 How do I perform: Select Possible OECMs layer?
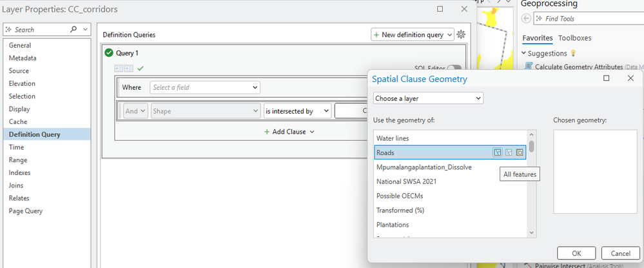click(451, 196)
